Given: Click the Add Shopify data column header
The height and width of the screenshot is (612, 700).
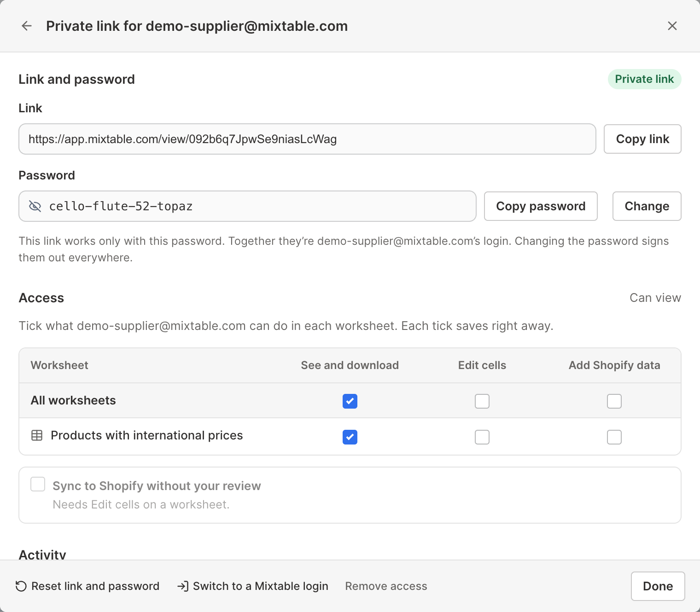Looking at the screenshot, I should 614,365.
